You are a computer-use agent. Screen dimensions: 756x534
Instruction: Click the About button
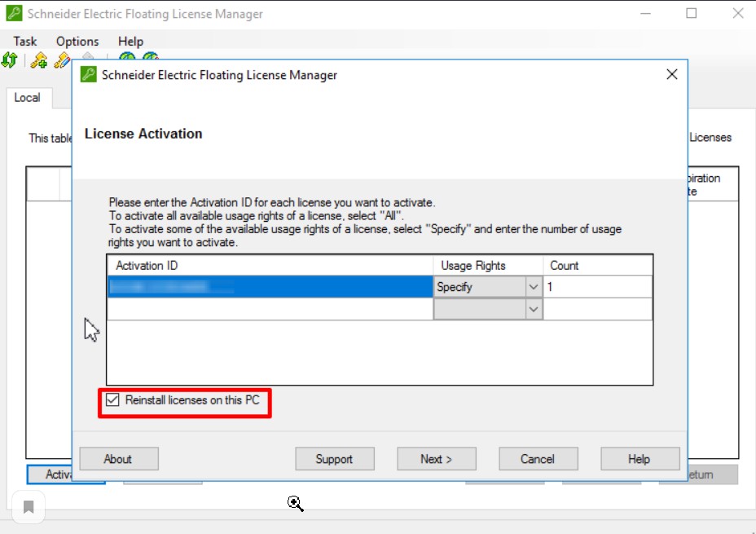coord(119,459)
